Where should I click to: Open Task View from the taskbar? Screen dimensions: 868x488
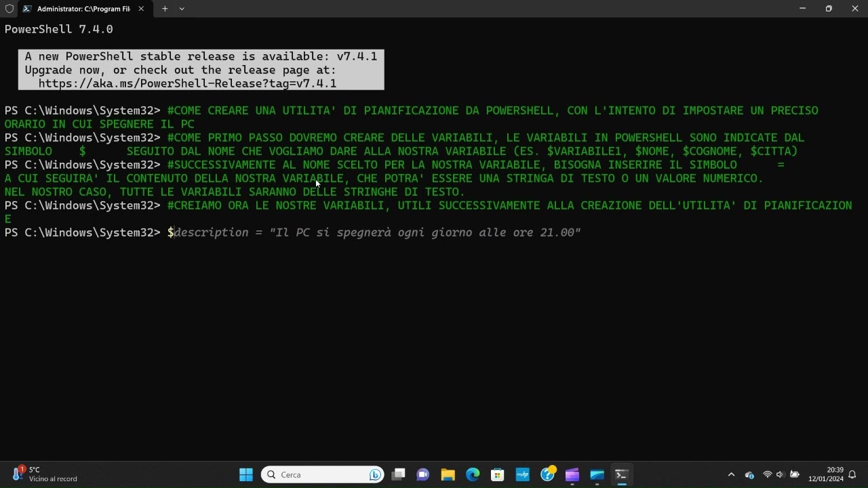click(398, 474)
